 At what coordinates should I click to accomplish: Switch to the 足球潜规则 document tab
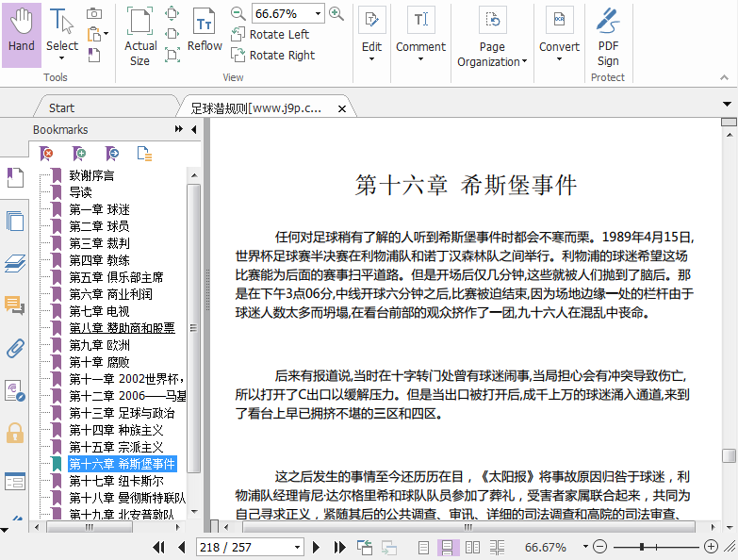[256, 108]
